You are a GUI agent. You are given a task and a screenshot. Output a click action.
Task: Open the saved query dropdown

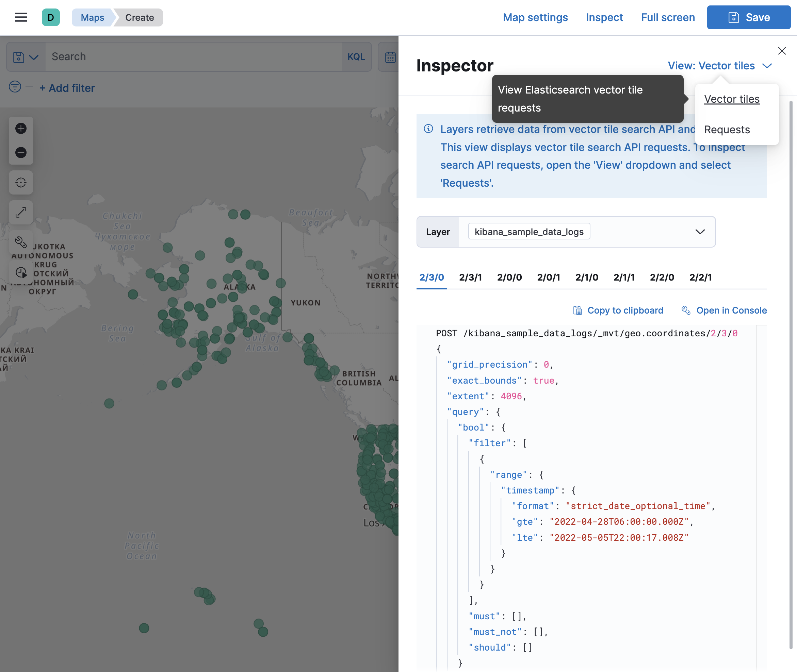click(x=26, y=57)
